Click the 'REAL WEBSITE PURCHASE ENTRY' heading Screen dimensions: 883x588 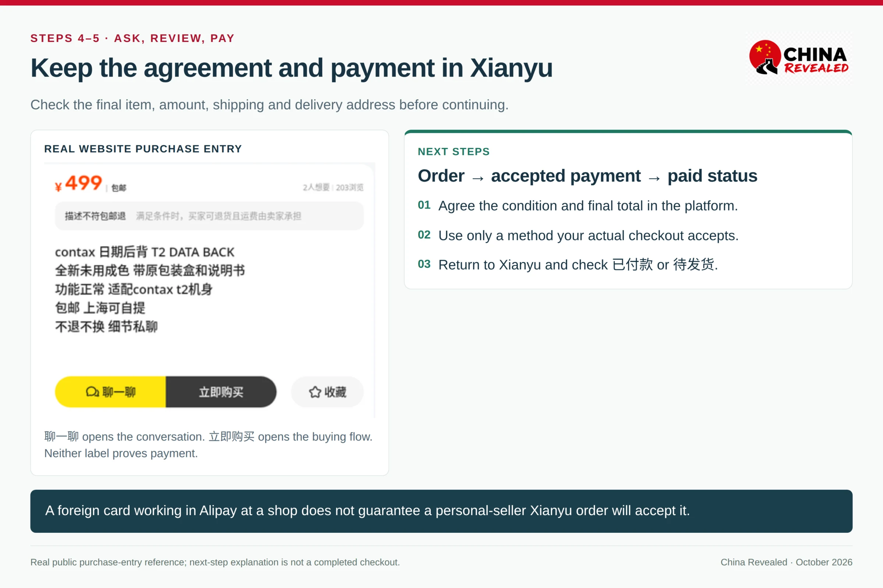(143, 149)
